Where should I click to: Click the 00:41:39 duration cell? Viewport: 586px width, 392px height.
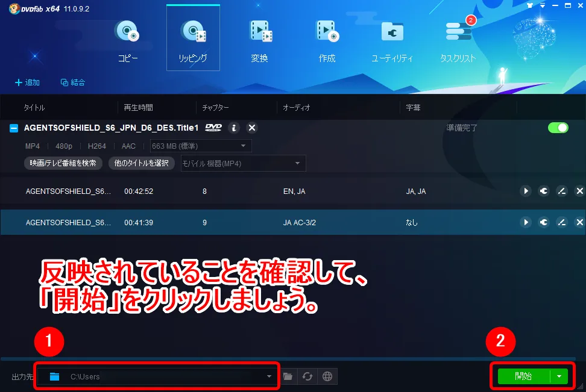tap(139, 223)
